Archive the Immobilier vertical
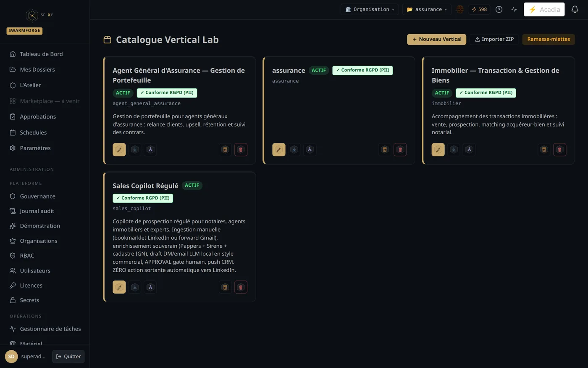Screen dimensions: 588x368 [544, 150]
